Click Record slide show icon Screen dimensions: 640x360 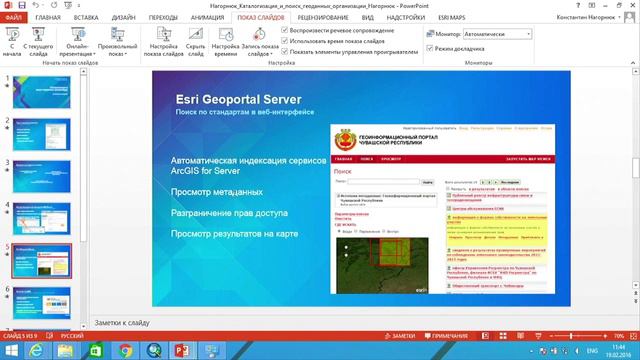260,35
